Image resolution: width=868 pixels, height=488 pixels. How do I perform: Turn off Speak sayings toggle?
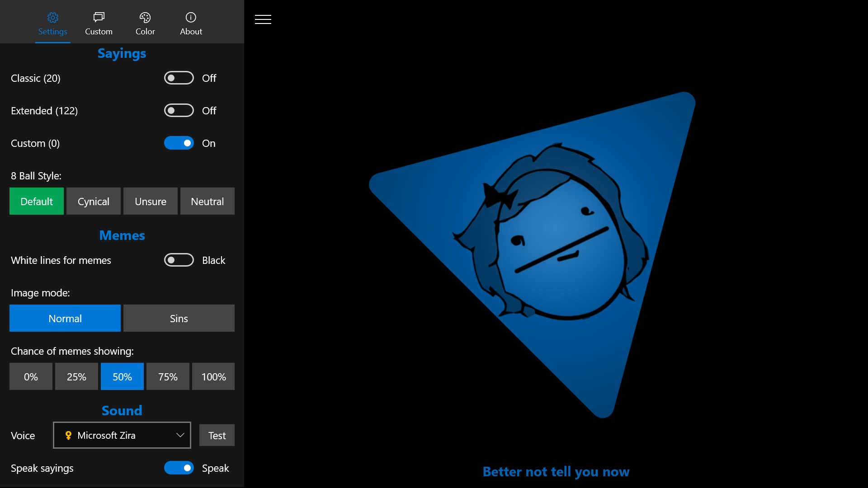click(179, 468)
